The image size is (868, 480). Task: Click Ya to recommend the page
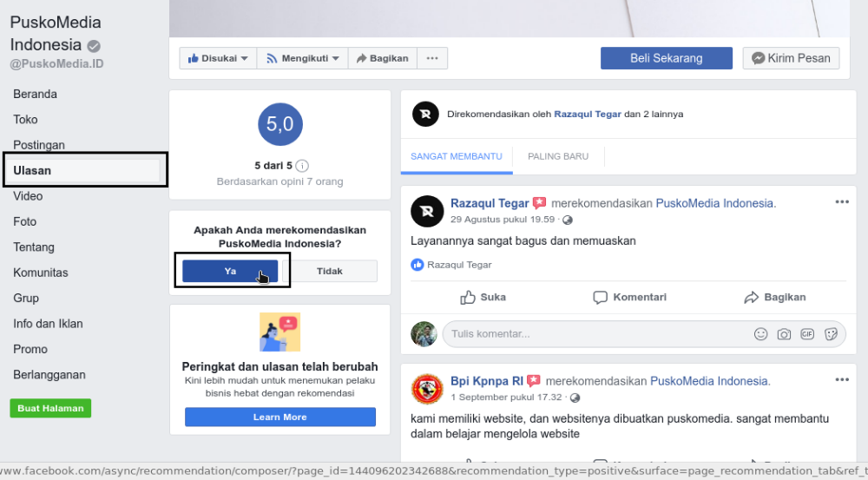[230, 272]
